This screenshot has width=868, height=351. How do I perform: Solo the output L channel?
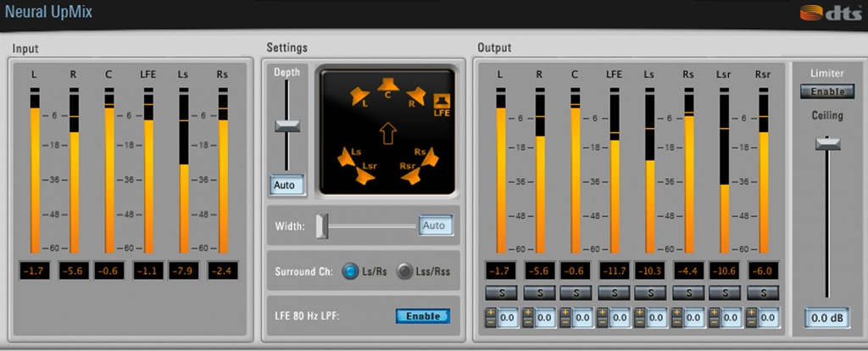click(501, 292)
